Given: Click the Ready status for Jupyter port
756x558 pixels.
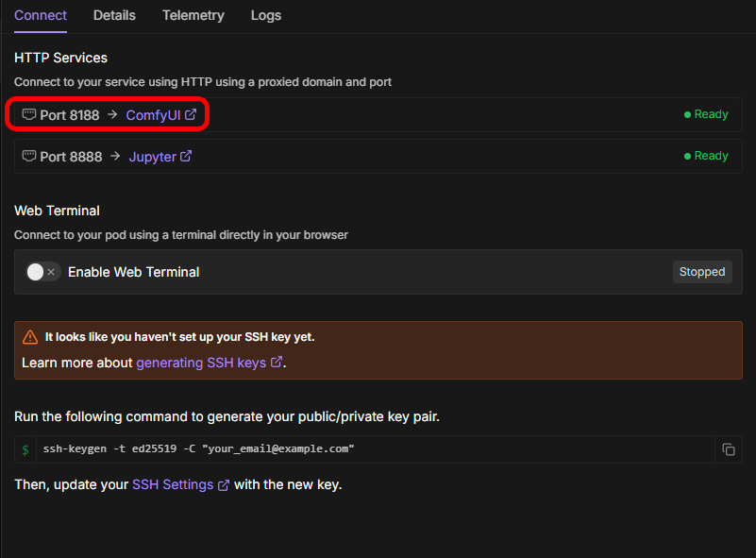Looking at the screenshot, I should click(706, 156).
